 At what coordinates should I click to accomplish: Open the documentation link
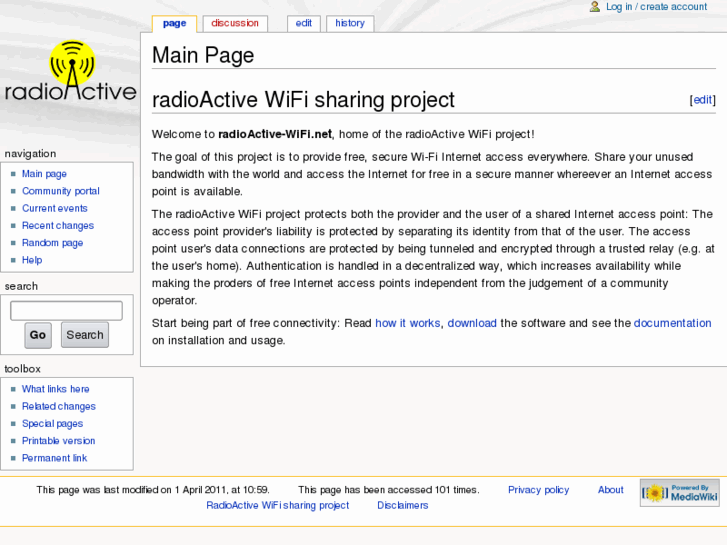(x=672, y=323)
